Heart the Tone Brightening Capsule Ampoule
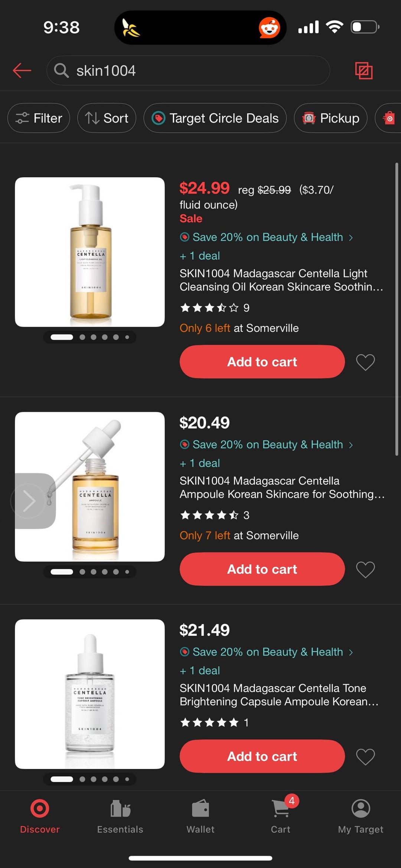The image size is (401, 868). click(x=365, y=756)
